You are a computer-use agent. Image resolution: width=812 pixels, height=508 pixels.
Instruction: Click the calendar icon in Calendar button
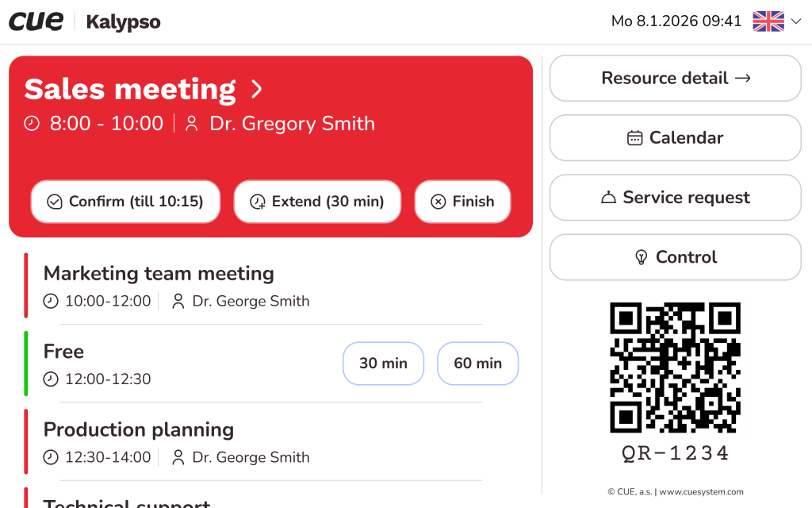tap(634, 138)
